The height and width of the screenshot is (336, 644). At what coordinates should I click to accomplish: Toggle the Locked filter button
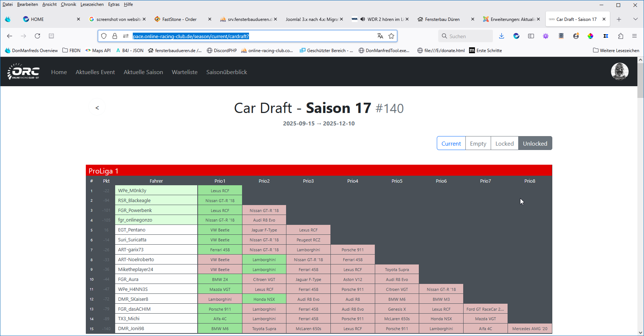click(x=504, y=143)
